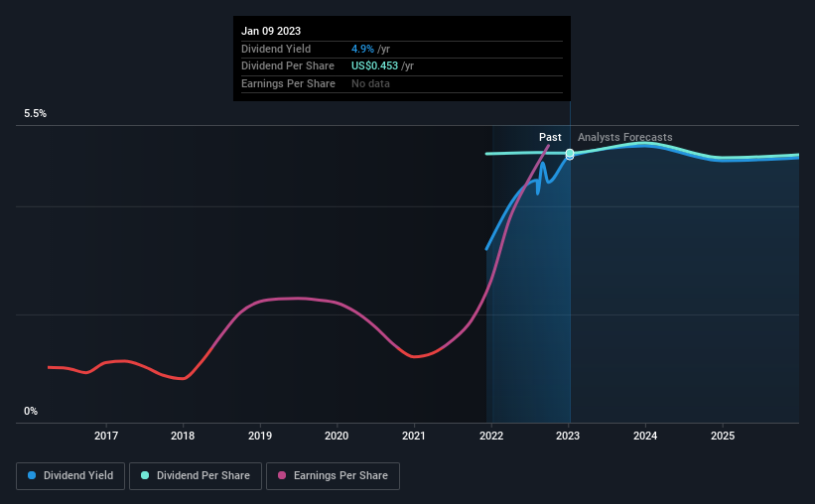Image resolution: width=815 pixels, height=504 pixels.
Task: Select the highlighted data point at Jan 2023
Action: pyautogui.click(x=570, y=154)
